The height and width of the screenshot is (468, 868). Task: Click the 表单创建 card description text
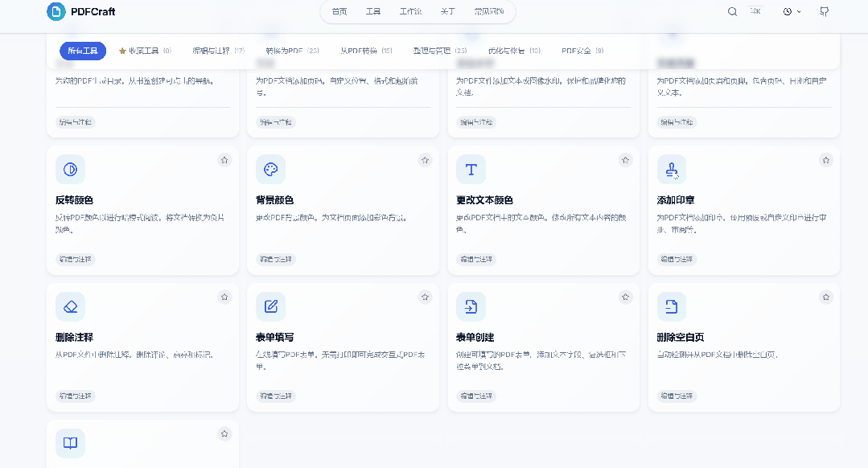point(541,361)
